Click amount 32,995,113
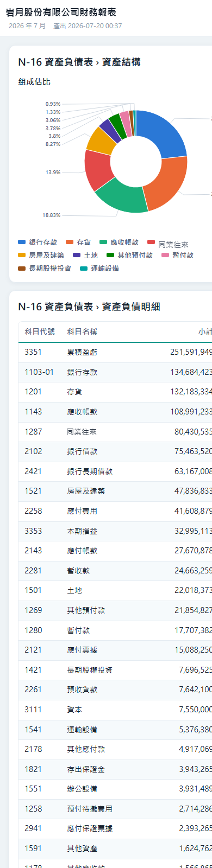The width and height of the screenshot is (212, 868). coord(193,531)
